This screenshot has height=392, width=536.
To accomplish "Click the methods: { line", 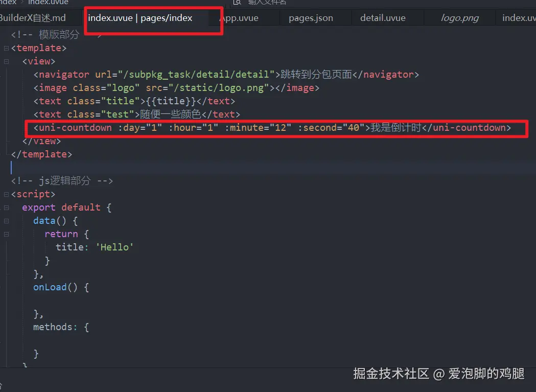I will click(61, 328).
